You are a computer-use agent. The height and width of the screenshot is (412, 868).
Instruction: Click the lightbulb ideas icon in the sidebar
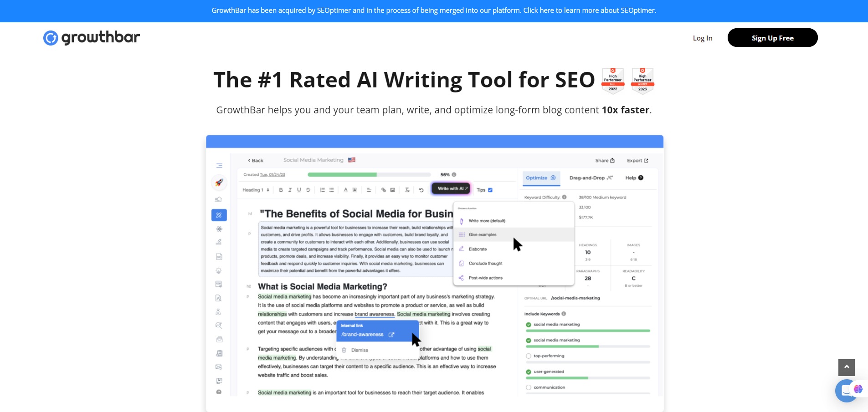219,270
